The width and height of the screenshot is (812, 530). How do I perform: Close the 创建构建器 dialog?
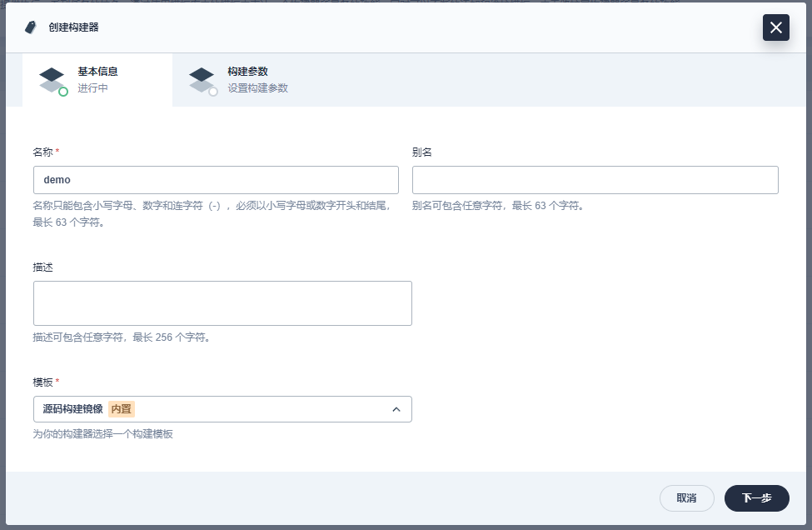(775, 27)
